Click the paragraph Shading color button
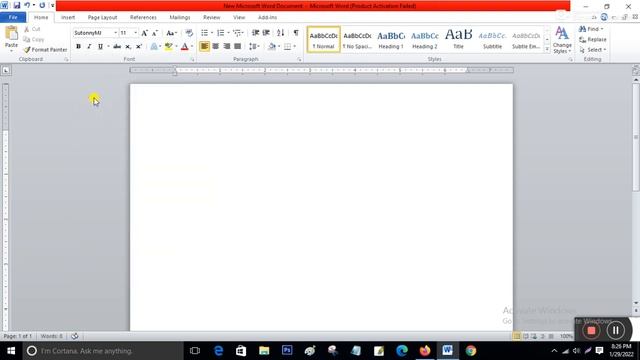Image resolution: width=640 pixels, height=360 pixels. pos(272,47)
